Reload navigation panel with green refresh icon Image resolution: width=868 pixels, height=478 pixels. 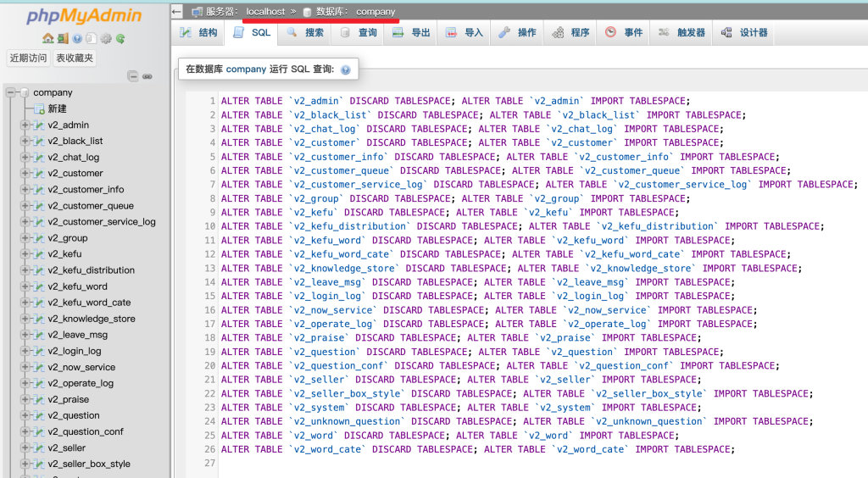tap(120, 39)
